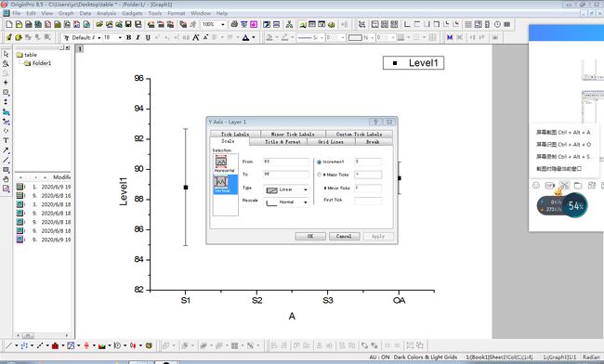The height and width of the screenshot is (364, 604).
Task: Click the Apply button in Y Axis dialog
Action: (378, 236)
